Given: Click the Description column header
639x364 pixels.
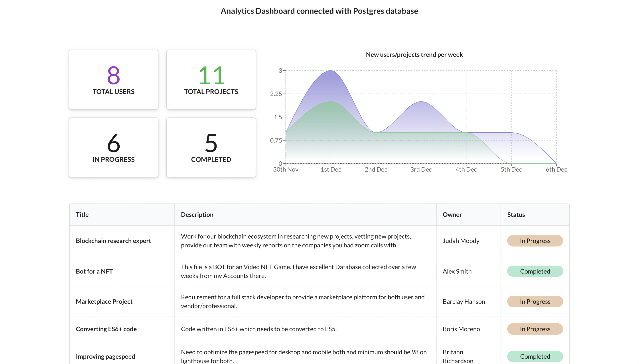Looking at the screenshot, I should [x=197, y=215].
